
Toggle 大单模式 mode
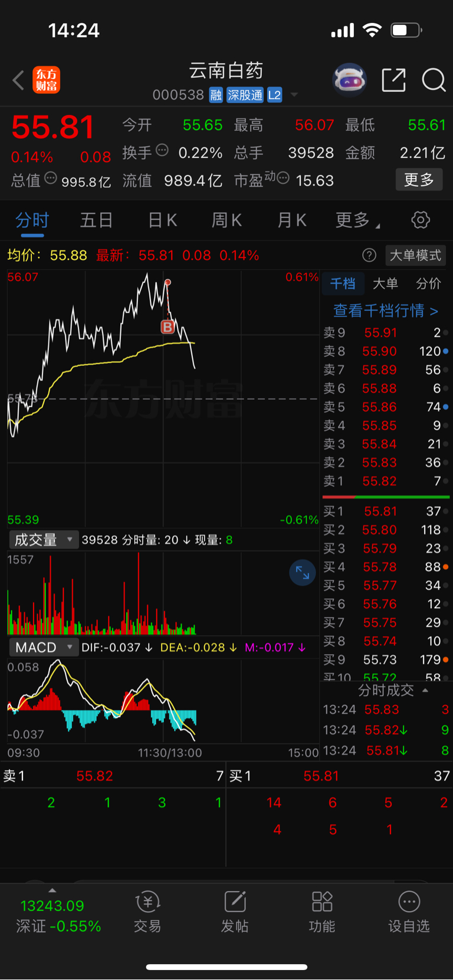(x=415, y=255)
